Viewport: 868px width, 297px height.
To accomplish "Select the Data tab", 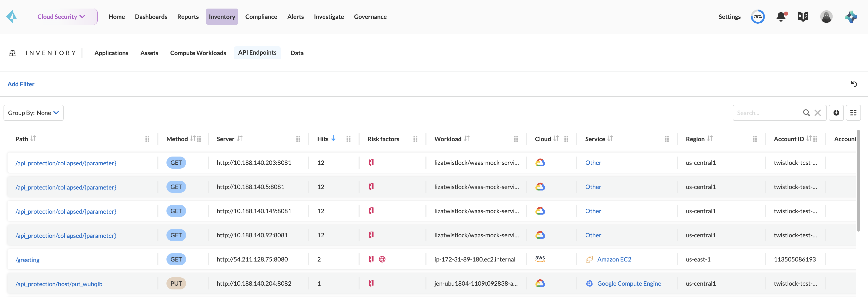I will pos(296,53).
